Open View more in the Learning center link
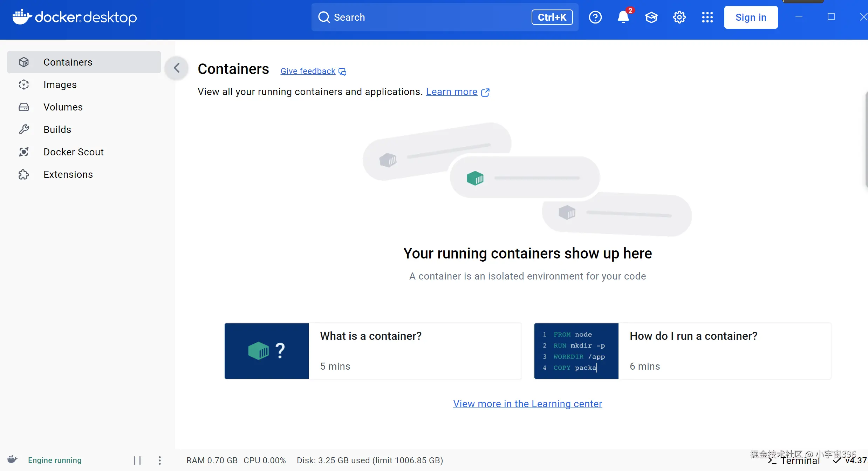The height and width of the screenshot is (471, 868). (x=527, y=404)
